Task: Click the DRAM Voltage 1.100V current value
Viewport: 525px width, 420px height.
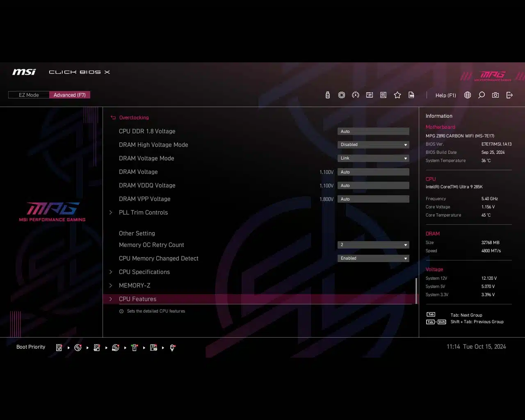Action: coord(326,172)
